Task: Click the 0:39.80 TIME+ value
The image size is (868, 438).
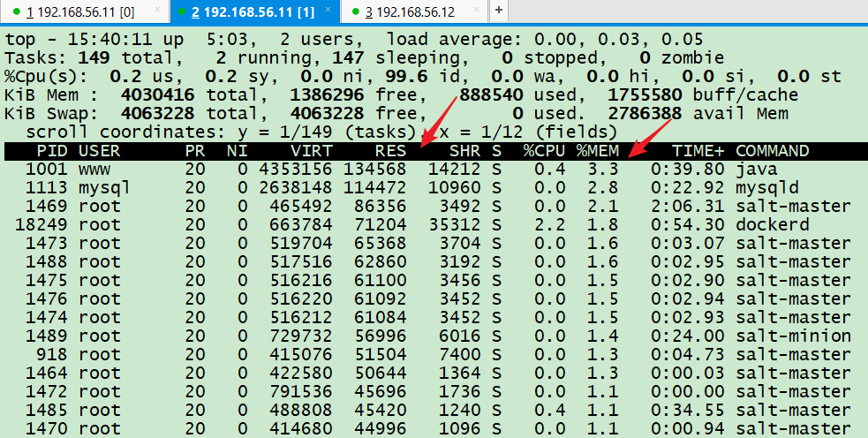Action: pyautogui.click(x=688, y=169)
